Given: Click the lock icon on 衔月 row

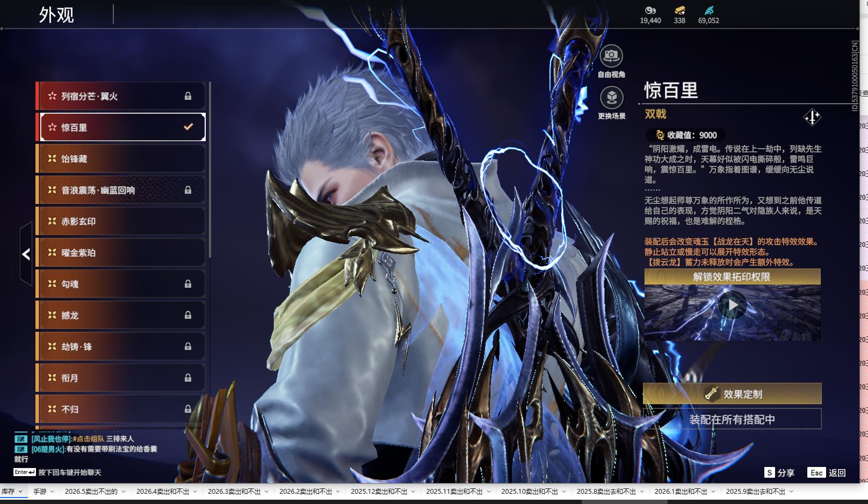Looking at the screenshot, I should 188,378.
